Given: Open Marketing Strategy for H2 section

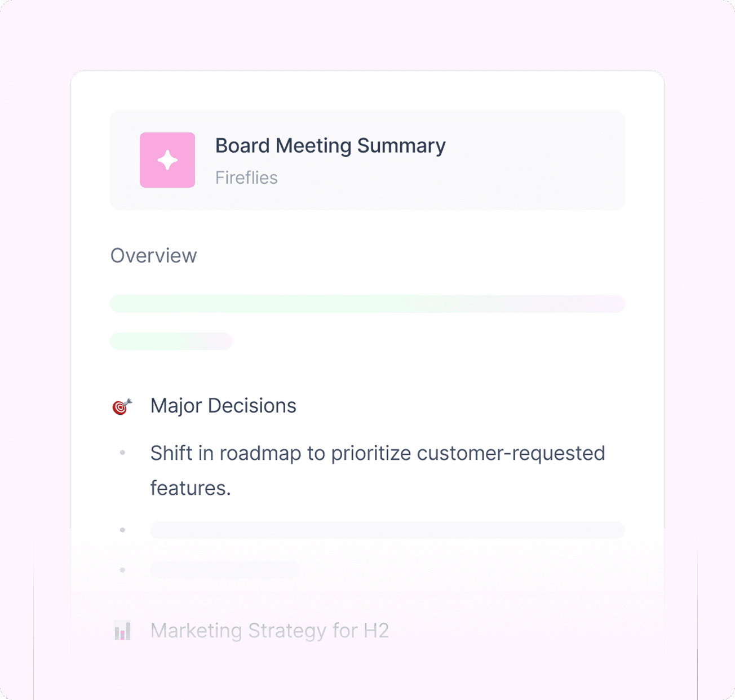Looking at the screenshot, I should 269,631.
